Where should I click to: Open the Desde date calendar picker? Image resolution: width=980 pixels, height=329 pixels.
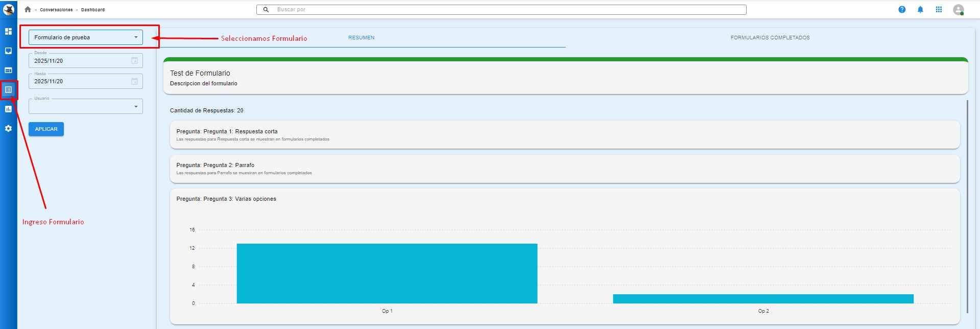134,61
